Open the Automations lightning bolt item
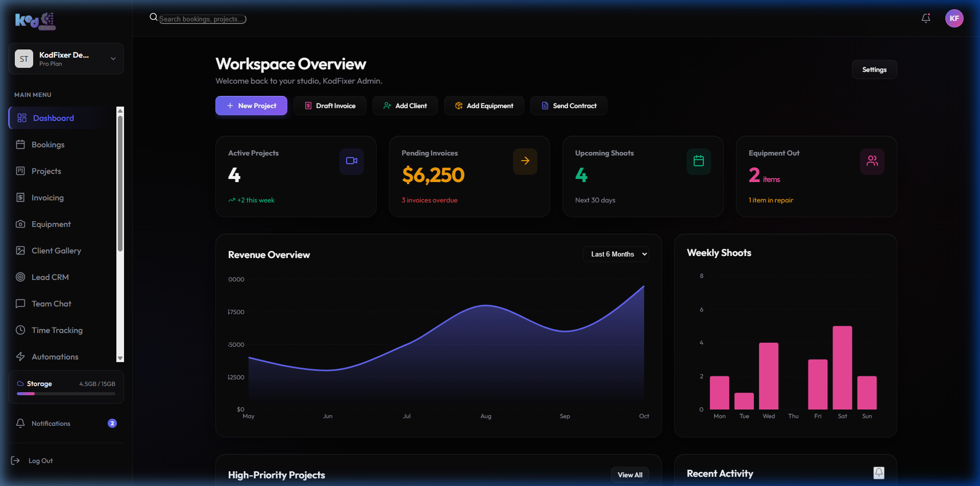The height and width of the screenshot is (486, 980). click(55, 356)
